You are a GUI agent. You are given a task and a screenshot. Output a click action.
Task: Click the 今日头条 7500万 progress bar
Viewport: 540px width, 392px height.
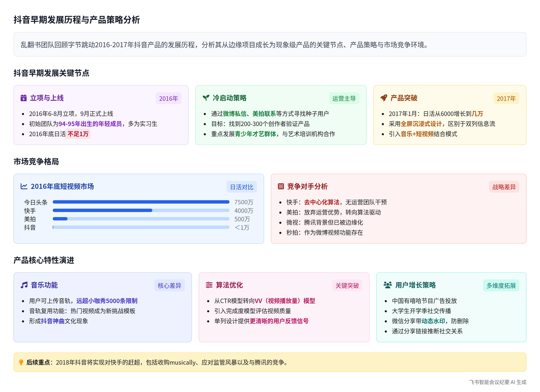[141, 202]
